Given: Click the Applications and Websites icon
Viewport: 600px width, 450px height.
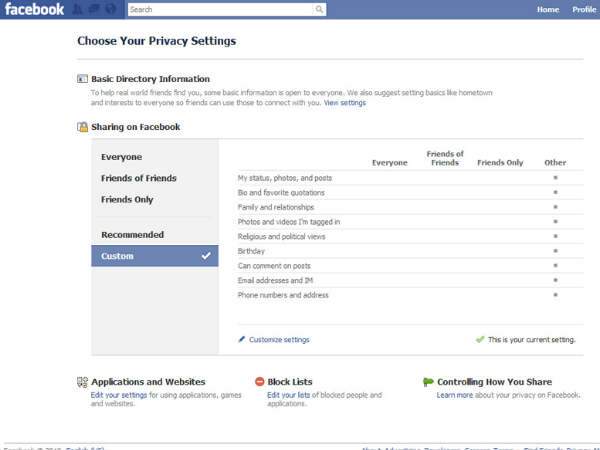Looking at the screenshot, I should pyautogui.click(x=83, y=382).
